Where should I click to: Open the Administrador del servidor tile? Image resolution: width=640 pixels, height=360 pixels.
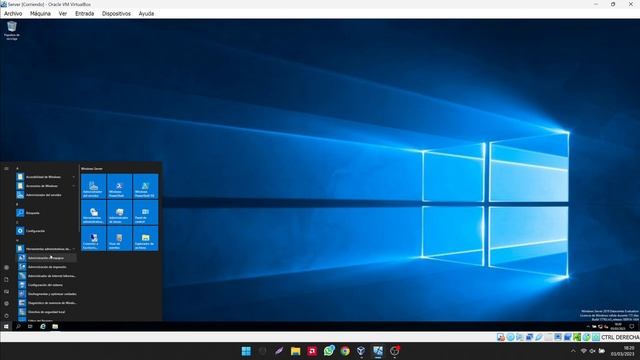click(93, 187)
